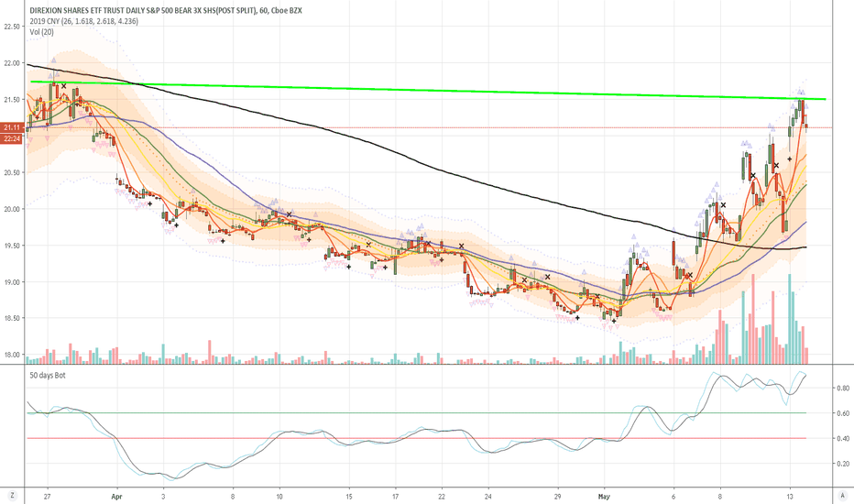
Task: Click the 20.50 price axis label
Action: [12, 172]
